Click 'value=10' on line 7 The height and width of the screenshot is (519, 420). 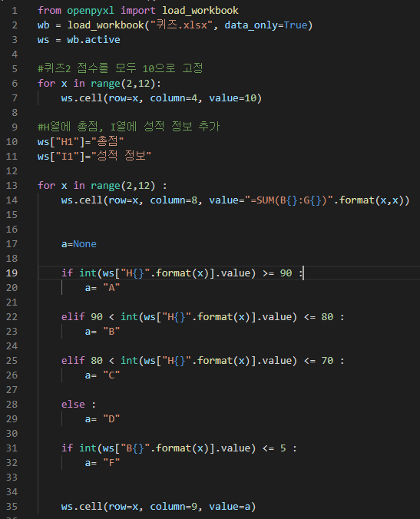pos(233,98)
